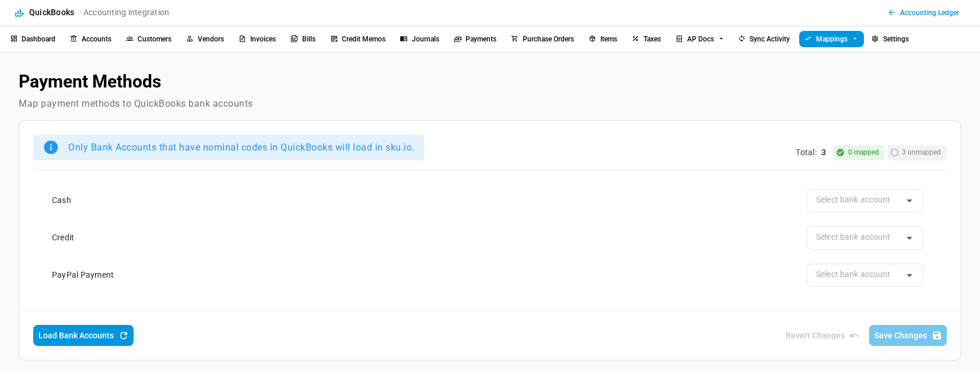
Task: Open the bank account dropdown for Credit
Action: point(864,238)
